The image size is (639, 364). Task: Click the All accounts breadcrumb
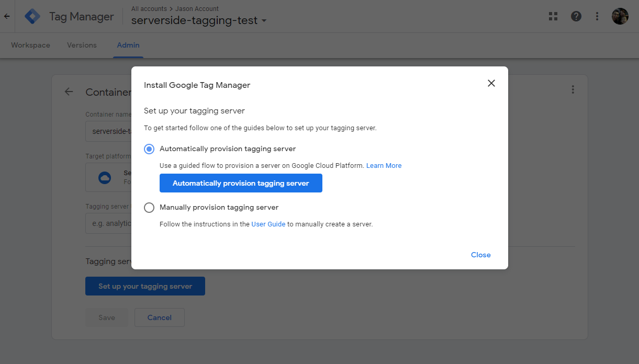click(x=149, y=9)
